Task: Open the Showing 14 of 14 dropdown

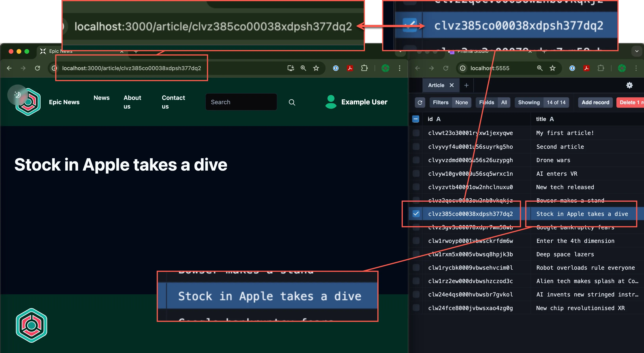Action: (x=542, y=102)
